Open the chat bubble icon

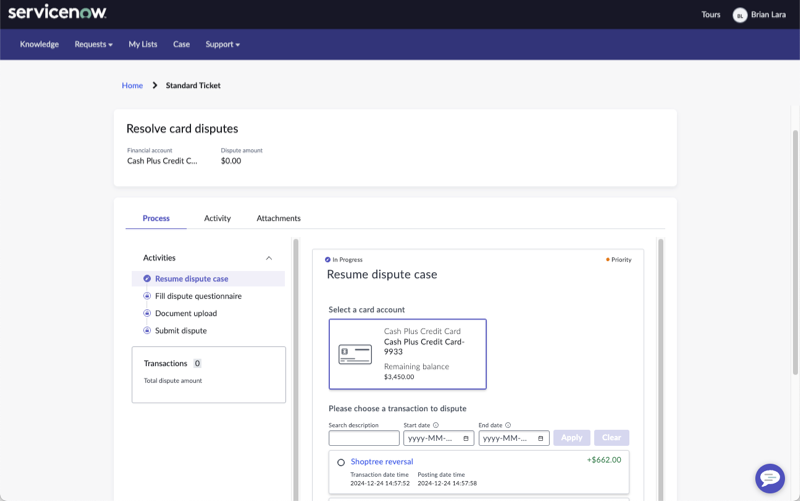[x=770, y=478]
